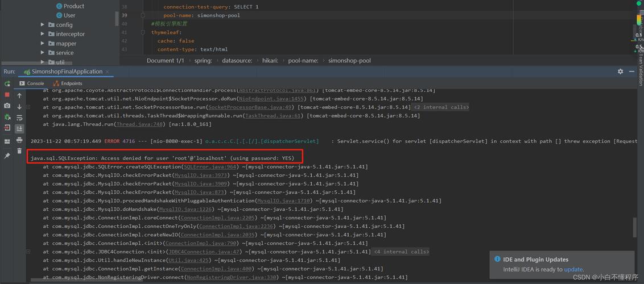Select the Console tab
The image size is (644, 284).
35,83
